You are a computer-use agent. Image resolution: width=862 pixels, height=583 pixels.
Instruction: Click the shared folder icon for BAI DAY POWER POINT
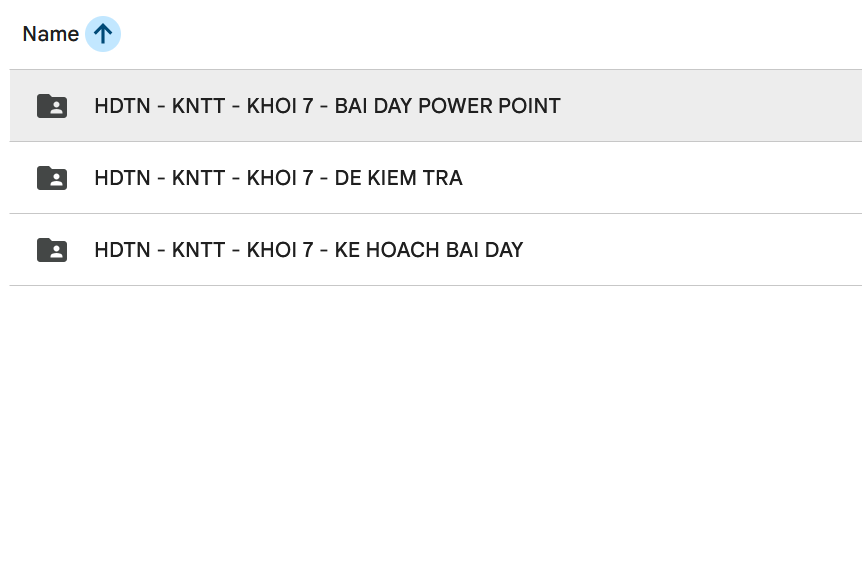pos(52,106)
